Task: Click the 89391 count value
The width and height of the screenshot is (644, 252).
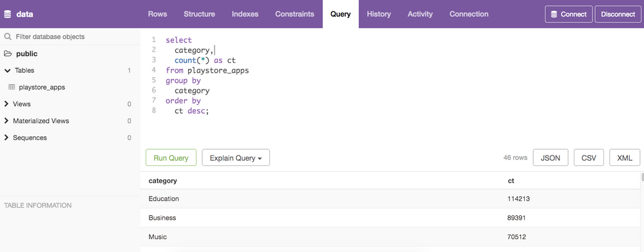Action: pyautogui.click(x=516, y=217)
